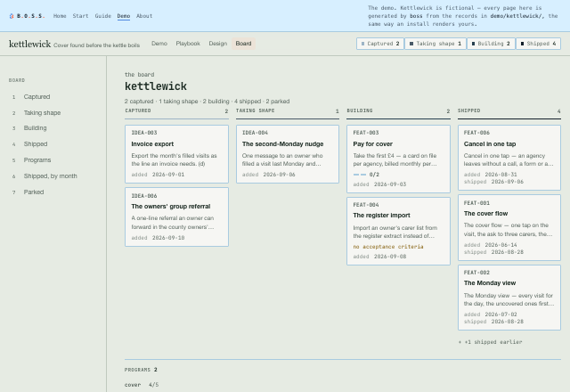Open the IDEA-006 owners' group referral card

[x=176, y=217]
